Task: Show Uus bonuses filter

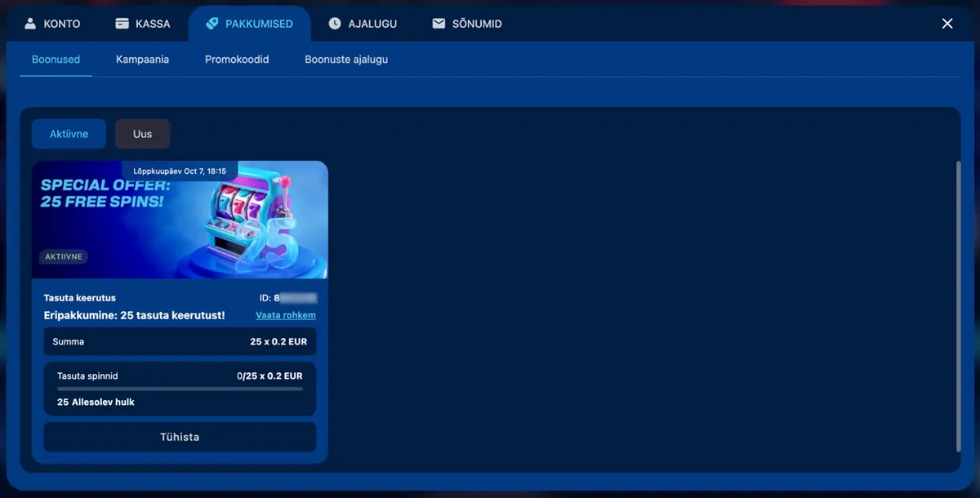Action: pos(142,134)
